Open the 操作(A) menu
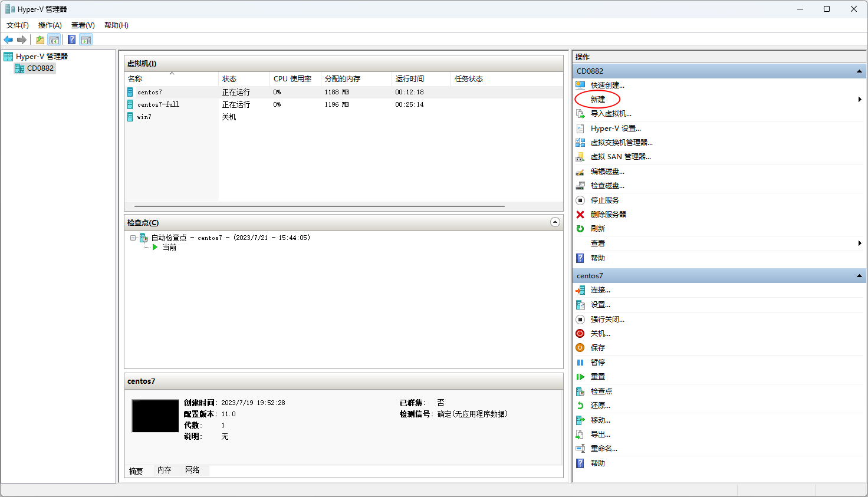 50,25
